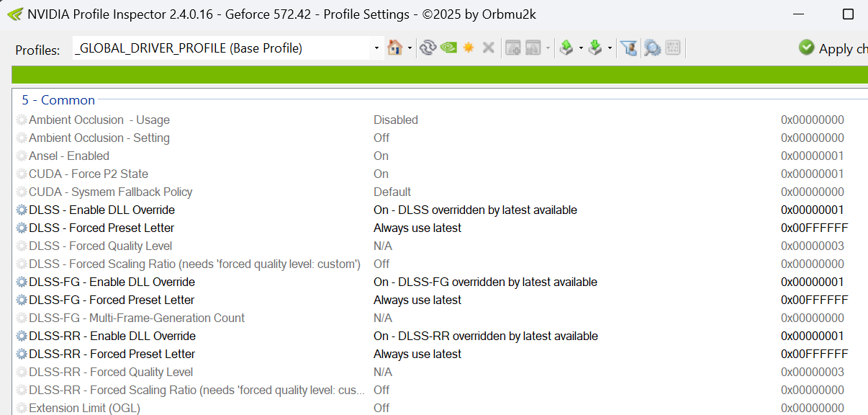
Task: Select the "DLSS - Forced Preset Letter" setting name
Action: coord(101,228)
